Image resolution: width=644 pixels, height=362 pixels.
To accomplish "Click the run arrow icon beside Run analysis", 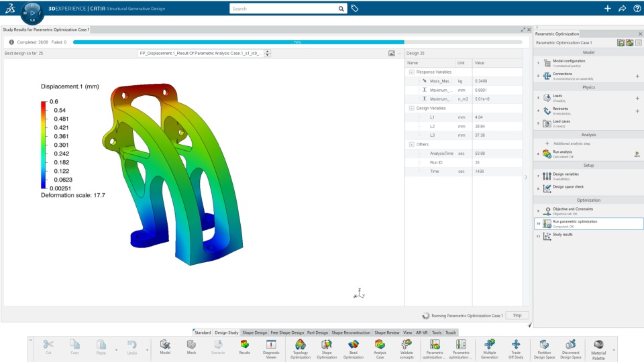I will [x=637, y=154].
